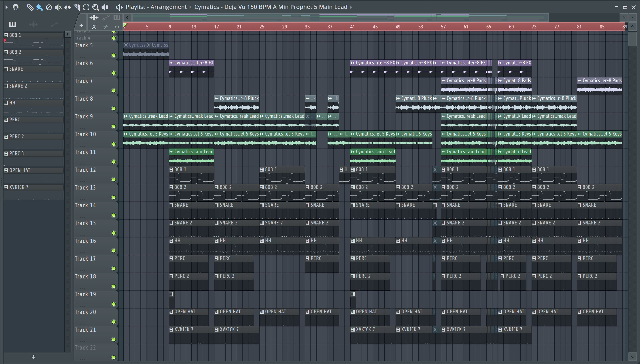Open clip menu of Cymati..8 Pluck clip
The width and height of the screenshot is (640, 364).
point(398,98)
